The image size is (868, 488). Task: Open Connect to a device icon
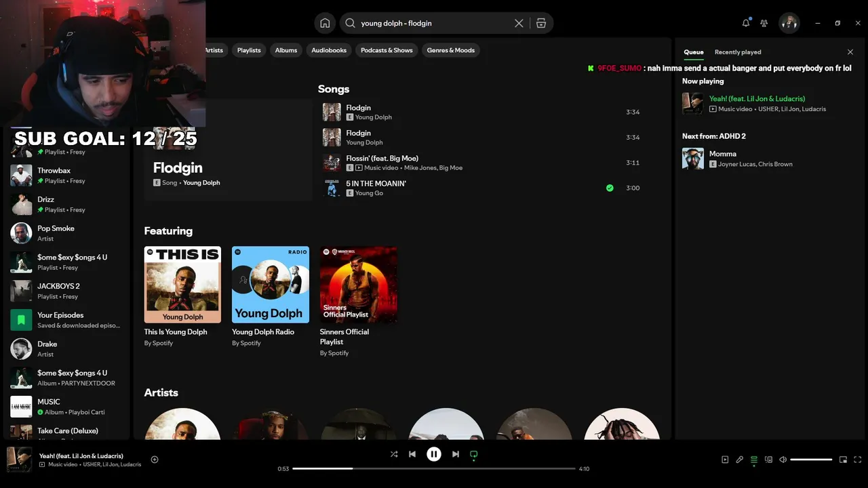coord(768,460)
